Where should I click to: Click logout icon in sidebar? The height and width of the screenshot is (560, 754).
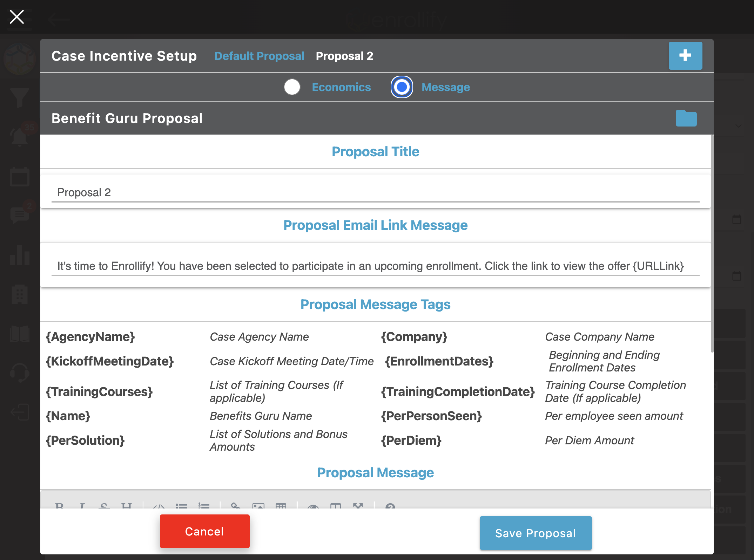pos(20,412)
